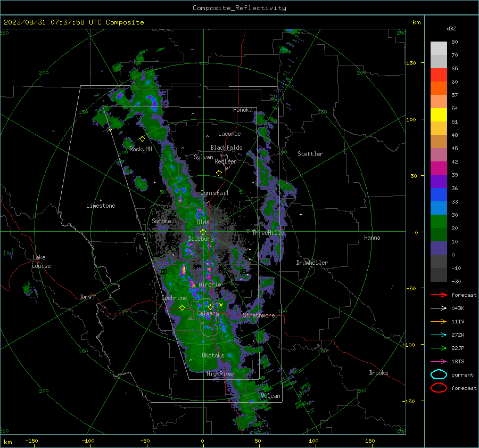Click the asterisk marker above Limestone
Viewport: 479px width, 448px height.
coord(101,201)
